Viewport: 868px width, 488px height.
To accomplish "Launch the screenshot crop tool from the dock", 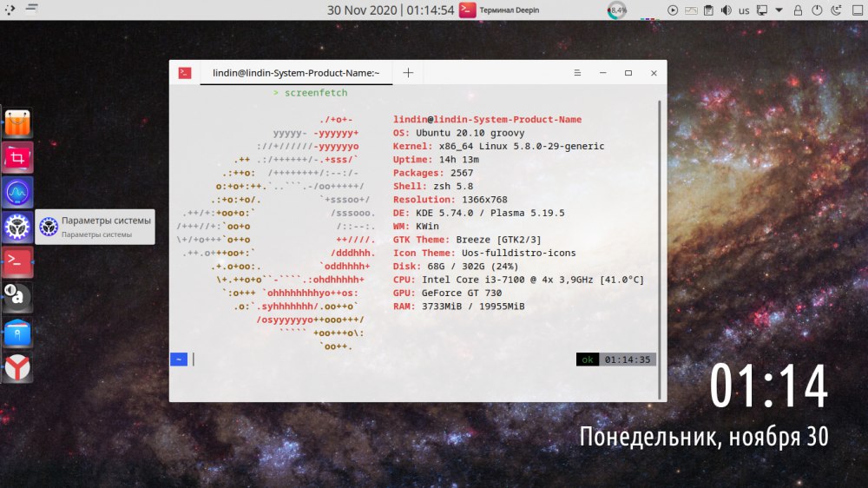I will point(17,157).
